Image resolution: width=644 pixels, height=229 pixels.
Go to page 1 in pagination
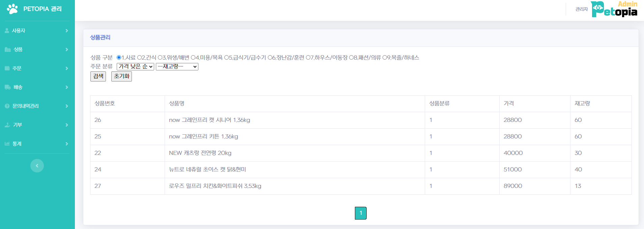click(x=361, y=213)
